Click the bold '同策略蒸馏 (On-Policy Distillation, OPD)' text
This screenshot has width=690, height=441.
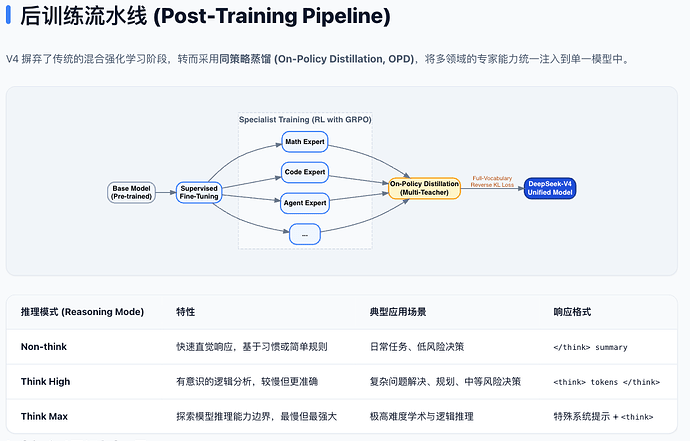coord(316,59)
